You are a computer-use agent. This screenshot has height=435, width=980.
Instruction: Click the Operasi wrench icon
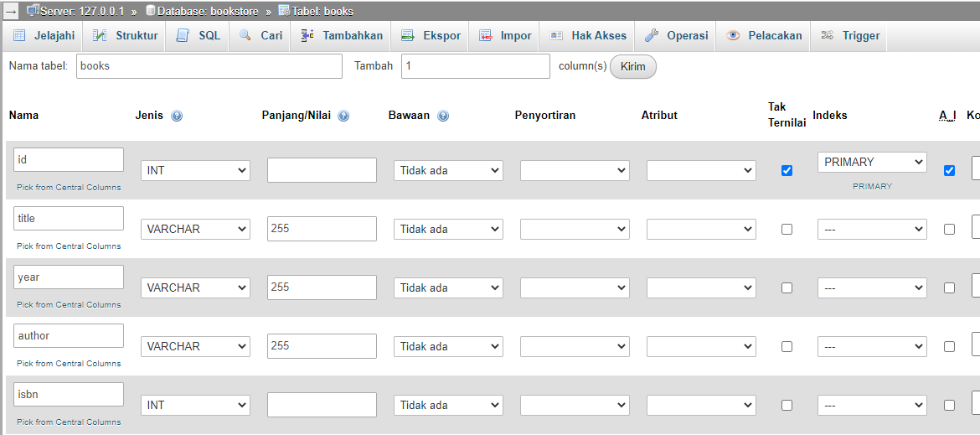(x=652, y=36)
